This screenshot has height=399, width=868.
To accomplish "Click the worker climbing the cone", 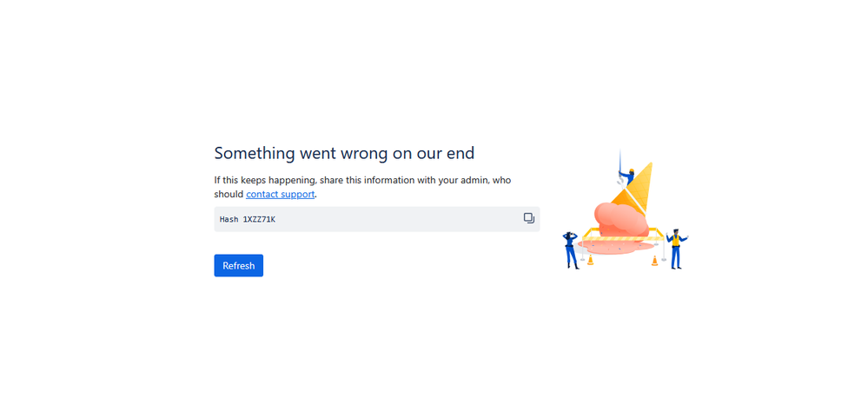I will [628, 175].
